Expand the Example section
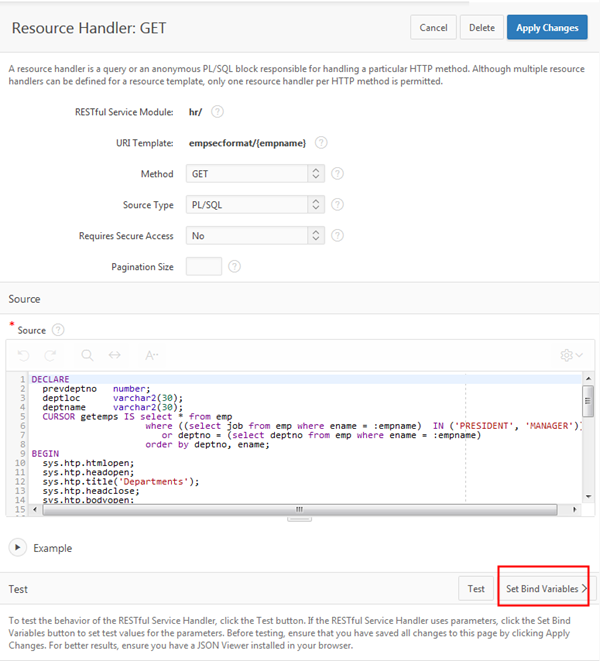Image resolution: width=600 pixels, height=661 pixels. pyautogui.click(x=18, y=548)
